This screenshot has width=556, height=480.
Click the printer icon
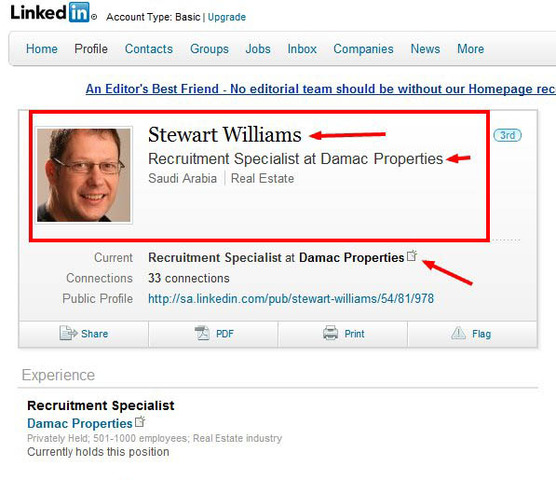330,333
